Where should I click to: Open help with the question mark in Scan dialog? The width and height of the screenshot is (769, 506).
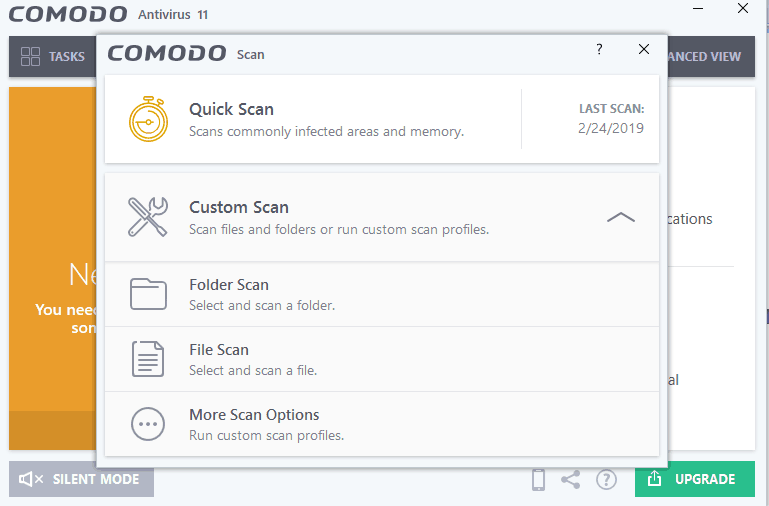pyautogui.click(x=599, y=49)
